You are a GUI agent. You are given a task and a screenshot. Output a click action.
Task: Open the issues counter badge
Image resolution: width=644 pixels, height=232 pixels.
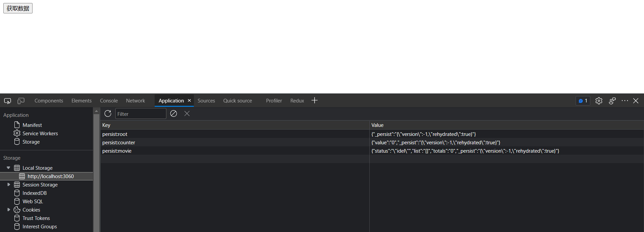pyautogui.click(x=583, y=101)
